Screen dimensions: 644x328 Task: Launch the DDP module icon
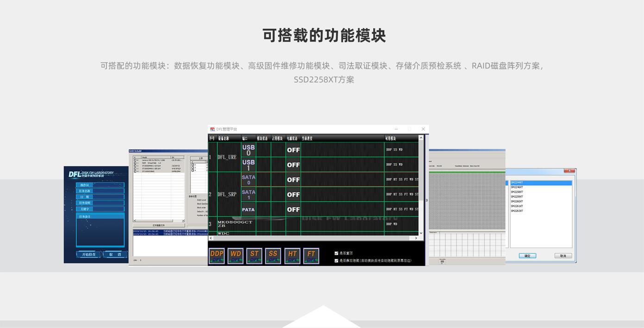point(217,256)
